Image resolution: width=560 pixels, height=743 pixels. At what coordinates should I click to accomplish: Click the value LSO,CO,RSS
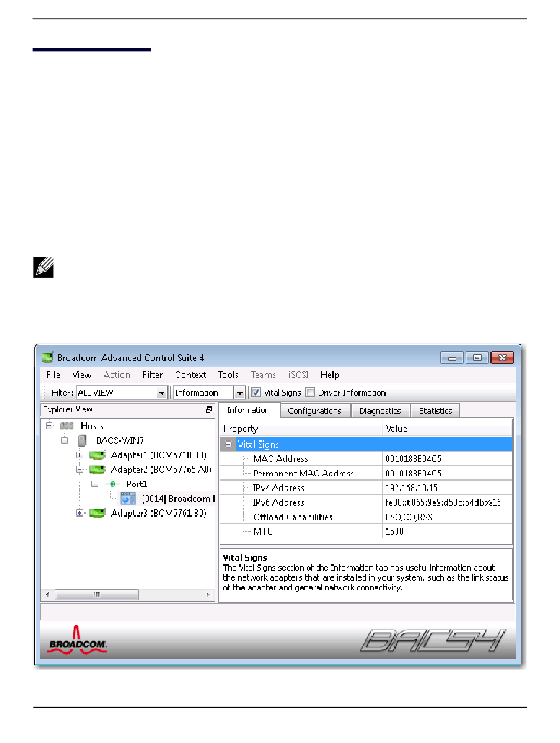pyautogui.click(x=407, y=517)
